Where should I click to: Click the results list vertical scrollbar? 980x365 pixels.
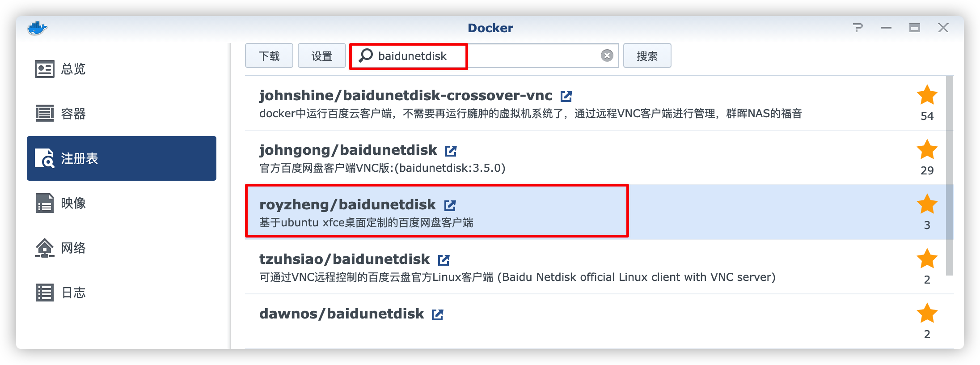click(x=950, y=176)
